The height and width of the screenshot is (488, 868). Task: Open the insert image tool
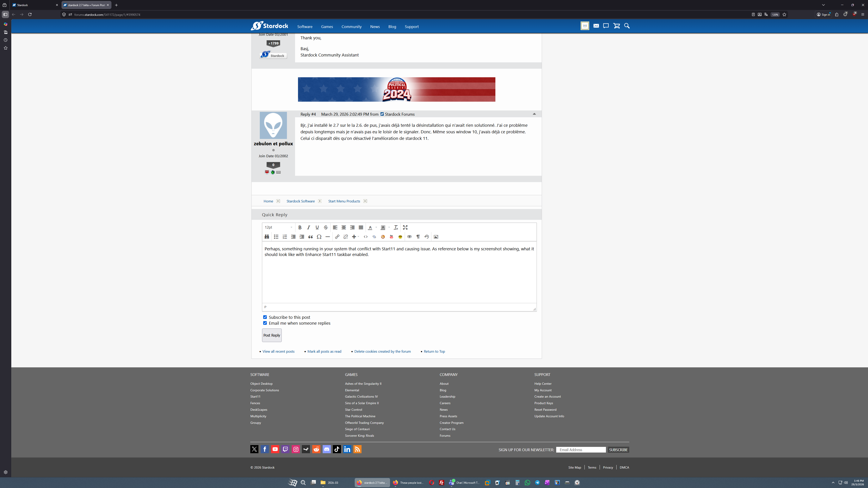(x=436, y=237)
